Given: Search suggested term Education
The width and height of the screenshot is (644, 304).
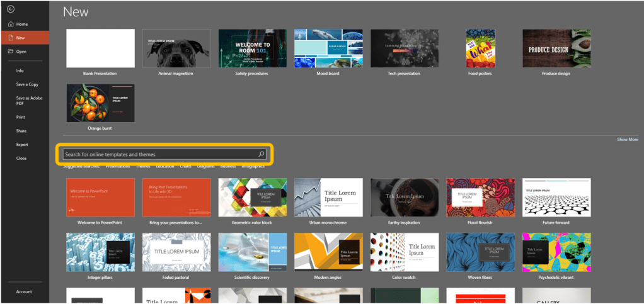Looking at the screenshot, I should pos(164,167).
